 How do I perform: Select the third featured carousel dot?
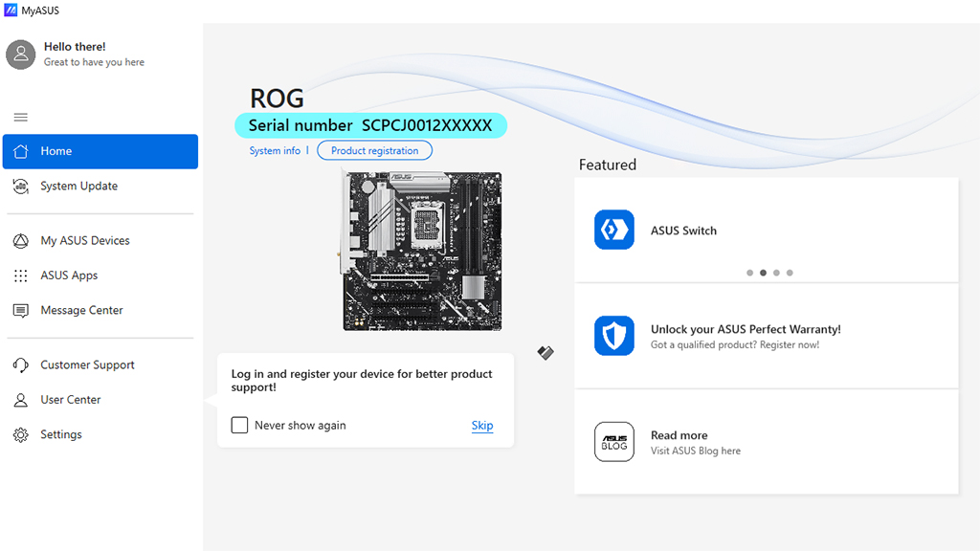[x=776, y=273]
